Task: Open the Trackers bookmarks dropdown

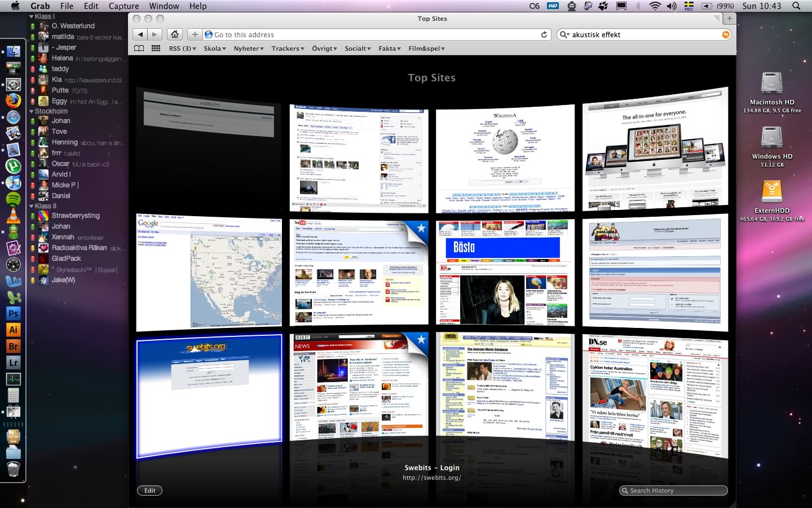Action: point(288,49)
